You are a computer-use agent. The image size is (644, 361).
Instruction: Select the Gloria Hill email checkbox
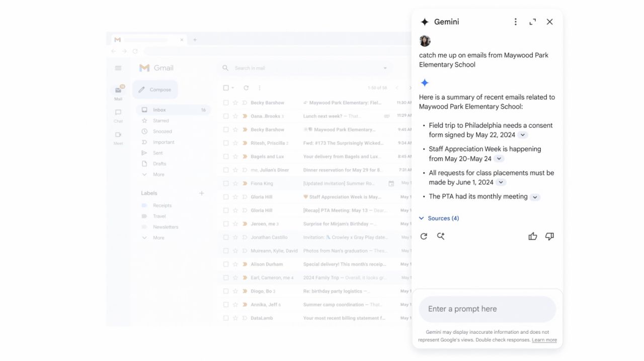pos(225,196)
